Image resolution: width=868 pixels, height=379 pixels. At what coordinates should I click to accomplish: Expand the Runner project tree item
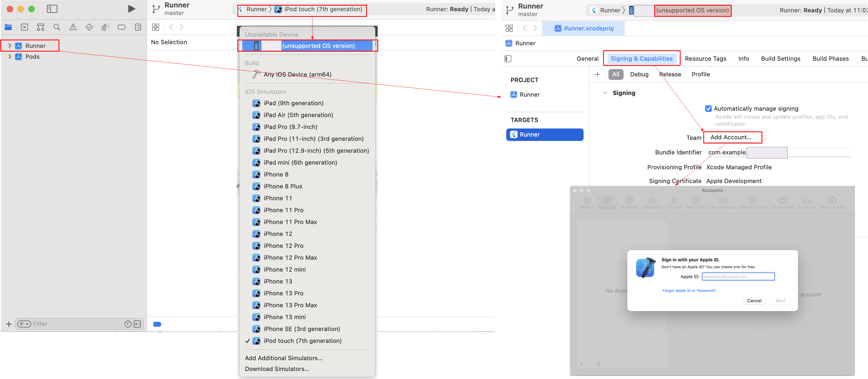10,46
